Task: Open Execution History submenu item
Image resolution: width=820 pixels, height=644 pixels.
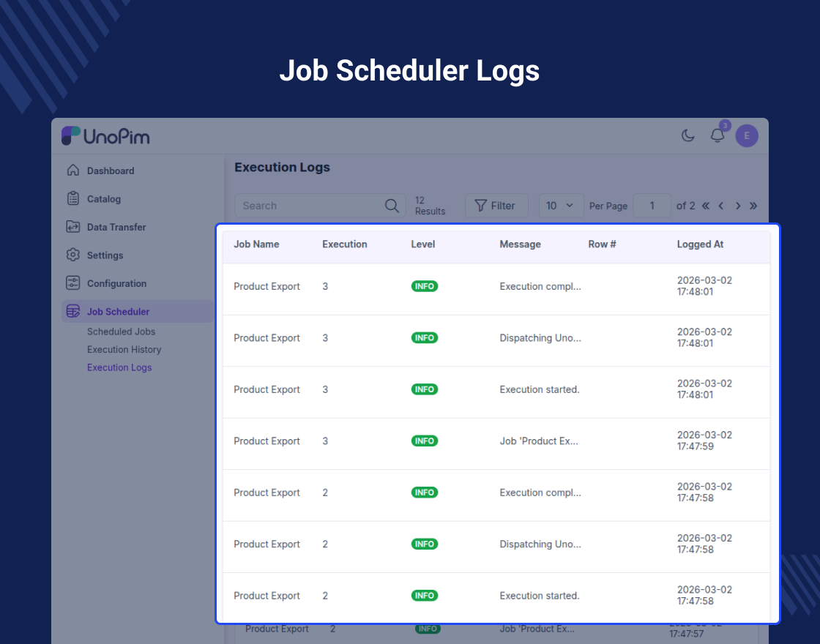Action: pyautogui.click(x=124, y=350)
